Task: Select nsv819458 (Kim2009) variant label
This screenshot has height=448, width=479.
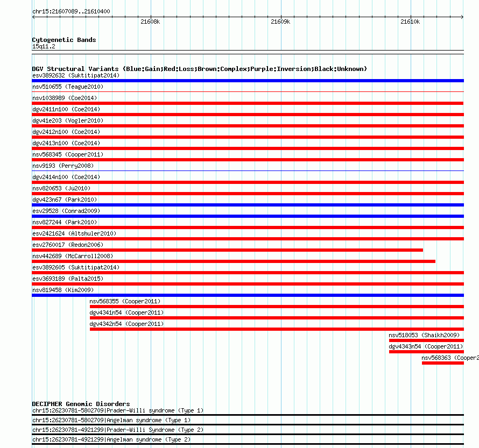Action: (63, 290)
